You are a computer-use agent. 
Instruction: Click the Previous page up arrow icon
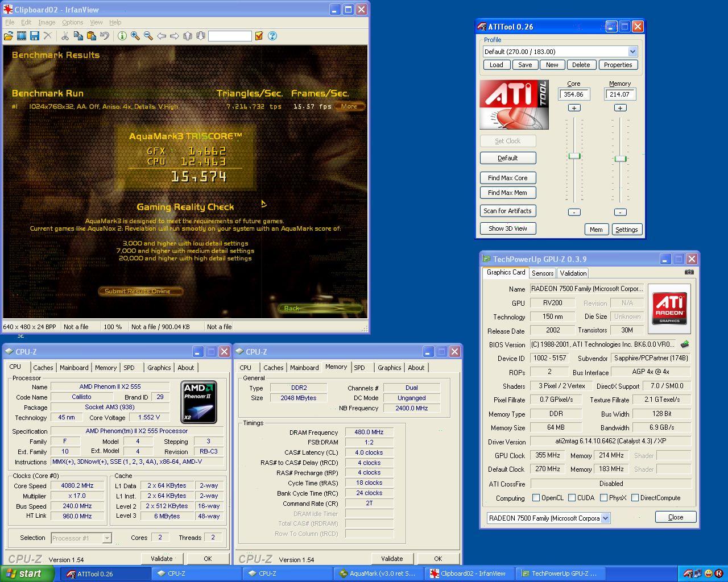point(188,36)
